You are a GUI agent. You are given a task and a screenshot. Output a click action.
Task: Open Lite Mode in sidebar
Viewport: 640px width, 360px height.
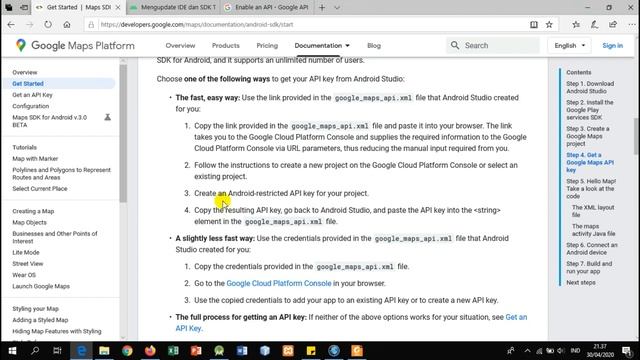pos(26,253)
